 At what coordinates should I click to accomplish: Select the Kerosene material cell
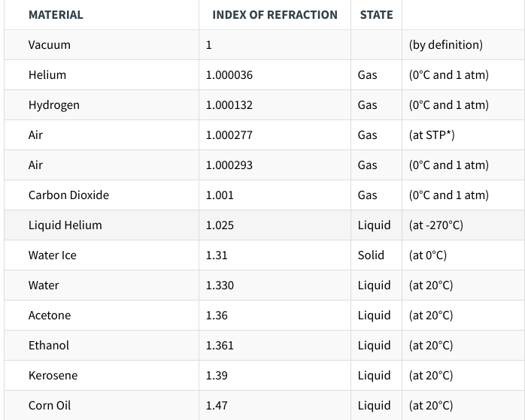[x=53, y=375]
